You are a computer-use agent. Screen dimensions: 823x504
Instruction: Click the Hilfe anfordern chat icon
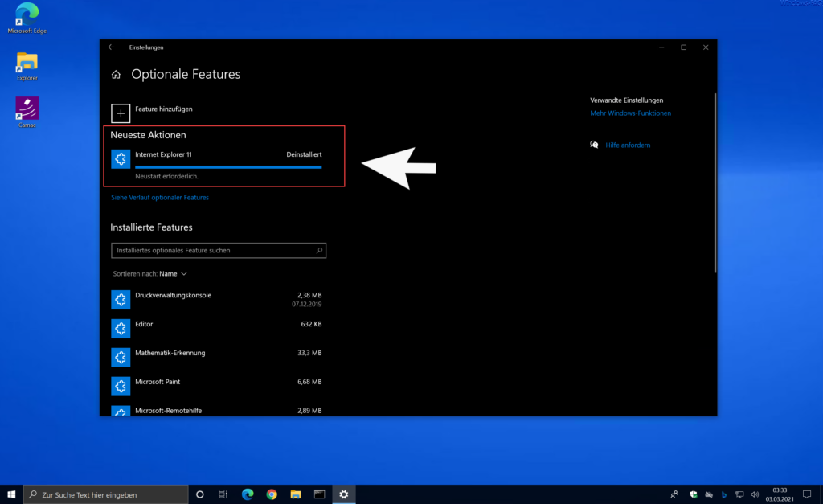[x=594, y=145]
